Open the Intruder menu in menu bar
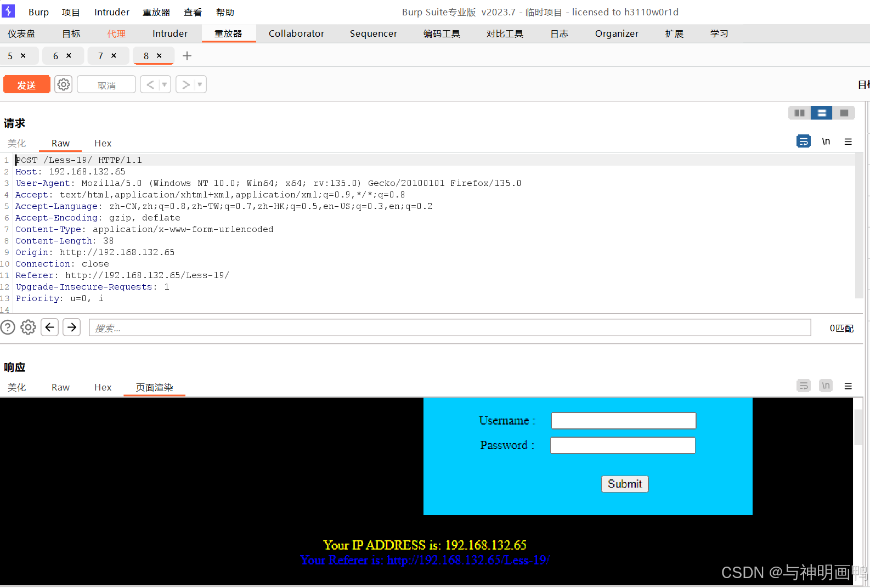Viewport: 870px width, 588px height. point(112,12)
